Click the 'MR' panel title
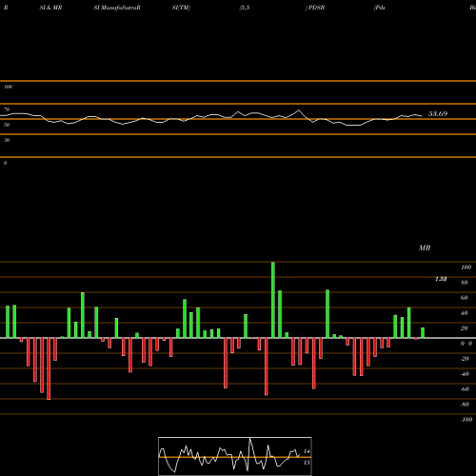 tap(425, 248)
